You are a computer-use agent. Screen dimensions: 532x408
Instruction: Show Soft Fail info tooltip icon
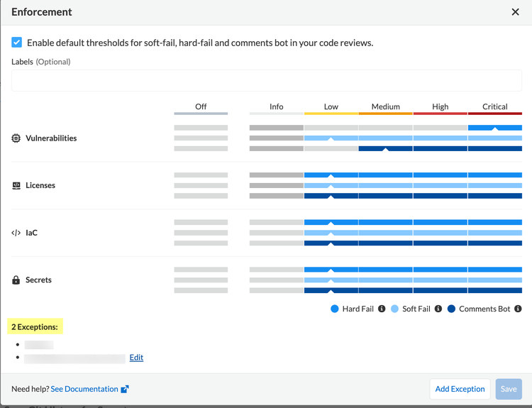tap(438, 309)
